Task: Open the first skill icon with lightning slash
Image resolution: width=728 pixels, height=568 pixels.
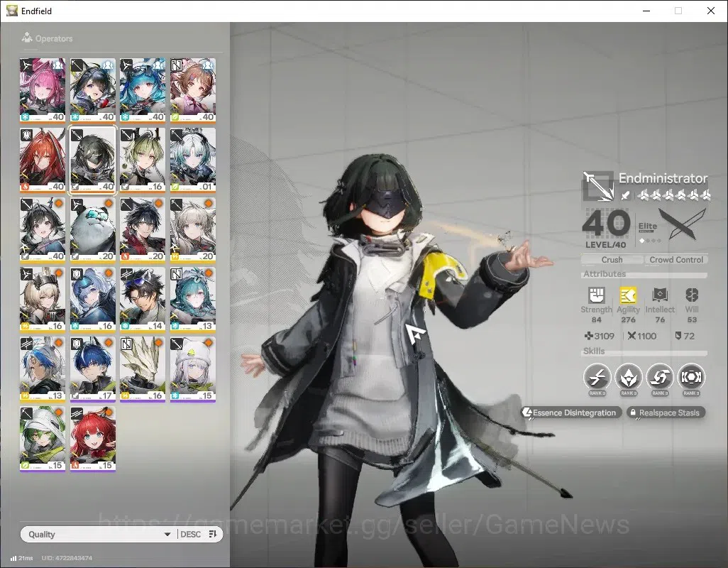Action: coord(597,377)
